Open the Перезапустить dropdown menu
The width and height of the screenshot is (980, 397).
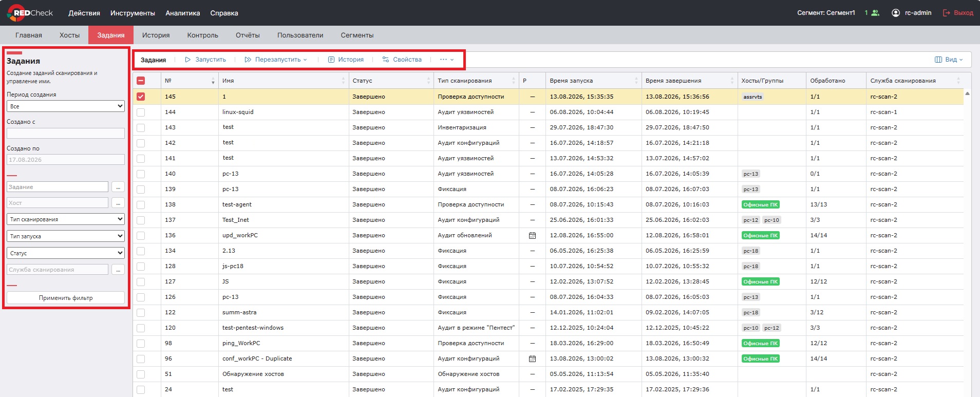coord(276,60)
